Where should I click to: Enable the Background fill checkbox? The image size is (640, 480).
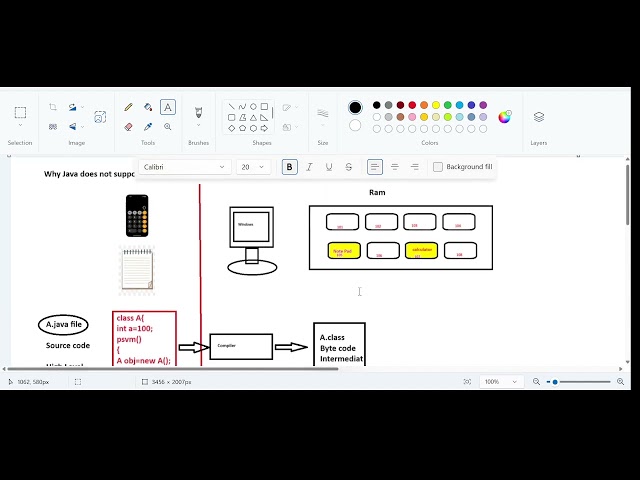[x=438, y=167]
